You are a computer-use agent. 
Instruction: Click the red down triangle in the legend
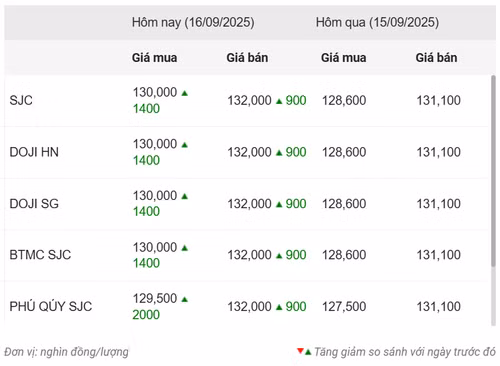coord(300,351)
